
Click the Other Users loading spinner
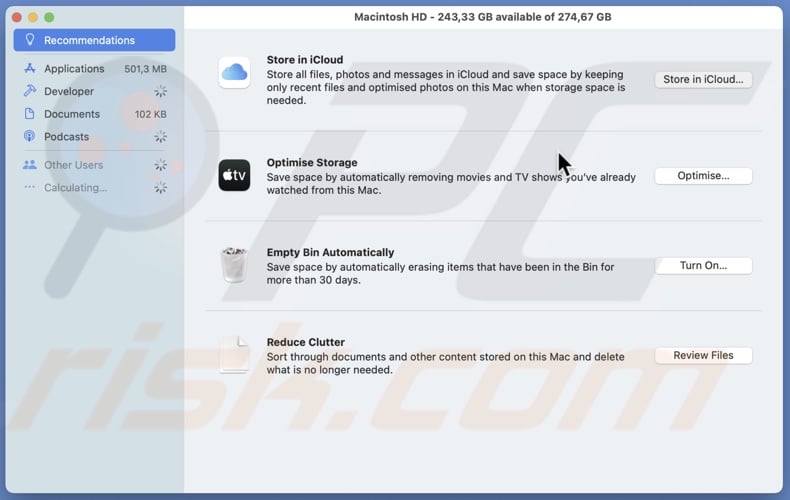[x=160, y=165]
